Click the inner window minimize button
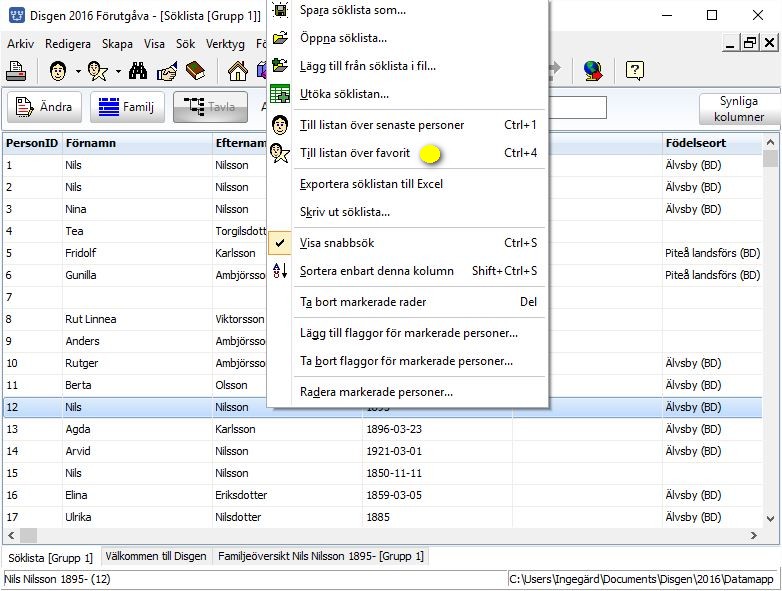 point(730,43)
